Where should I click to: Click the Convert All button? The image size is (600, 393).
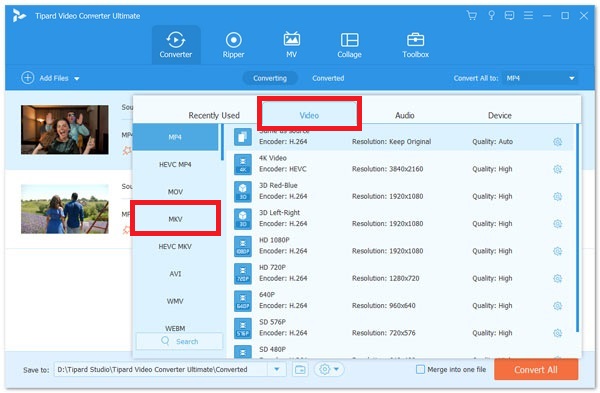click(536, 370)
